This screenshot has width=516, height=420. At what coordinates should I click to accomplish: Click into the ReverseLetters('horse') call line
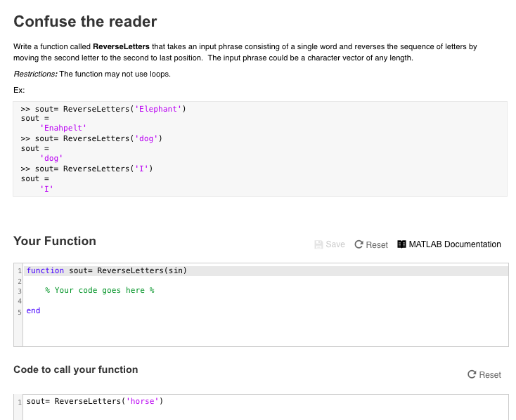[x=95, y=401]
